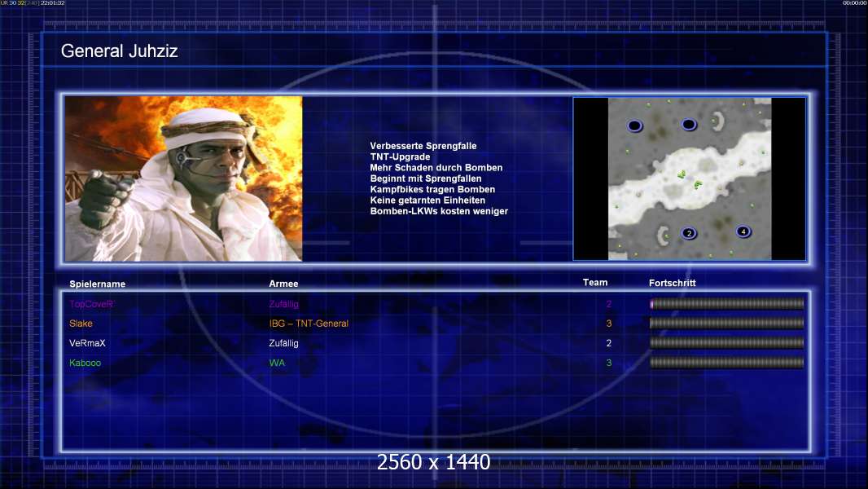Click the 22:01:32 clock readout
This screenshot has width=868, height=489.
pos(52,3)
